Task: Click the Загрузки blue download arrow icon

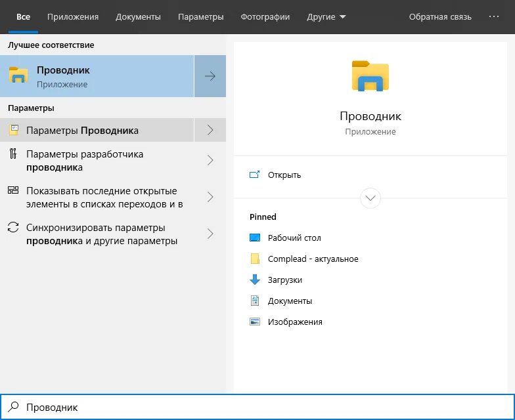Action: coord(255,280)
